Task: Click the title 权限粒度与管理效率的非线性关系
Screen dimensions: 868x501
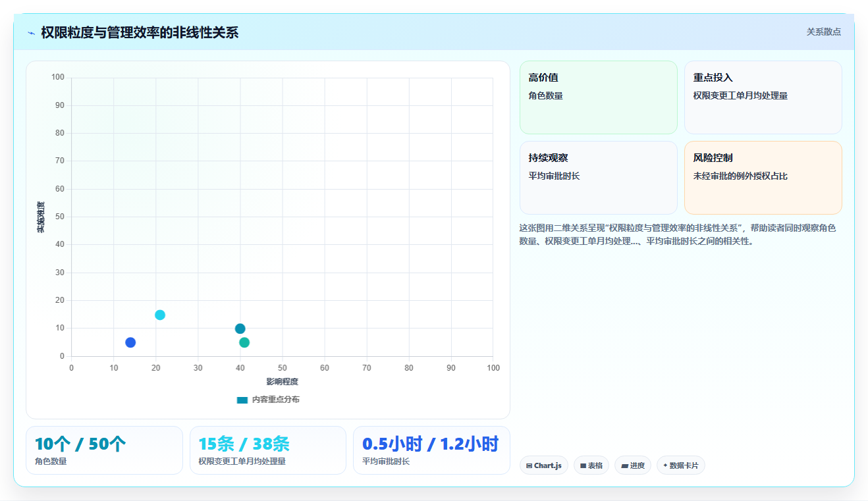Action: (x=140, y=32)
